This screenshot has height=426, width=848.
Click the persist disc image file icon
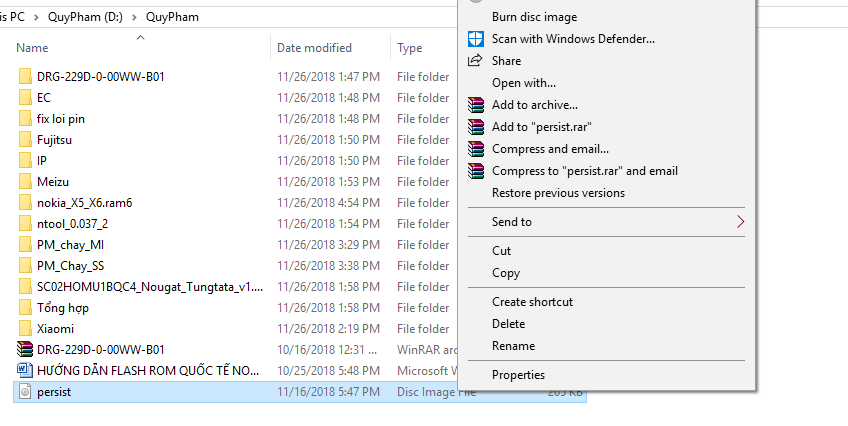(25, 393)
